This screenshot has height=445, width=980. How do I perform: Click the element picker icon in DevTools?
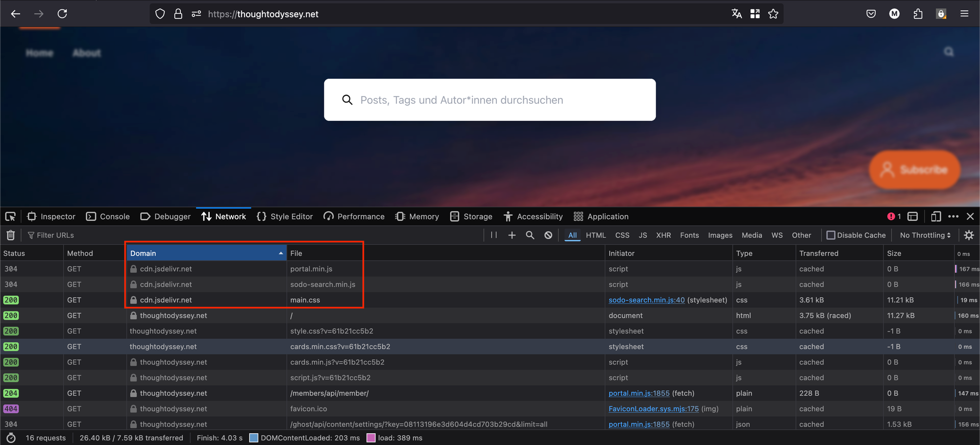pyautogui.click(x=10, y=216)
